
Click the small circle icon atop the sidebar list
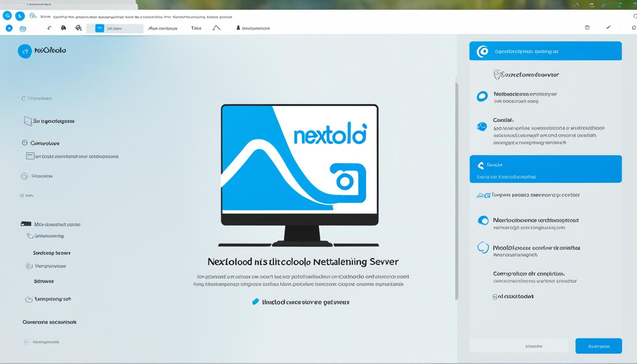coord(23,99)
